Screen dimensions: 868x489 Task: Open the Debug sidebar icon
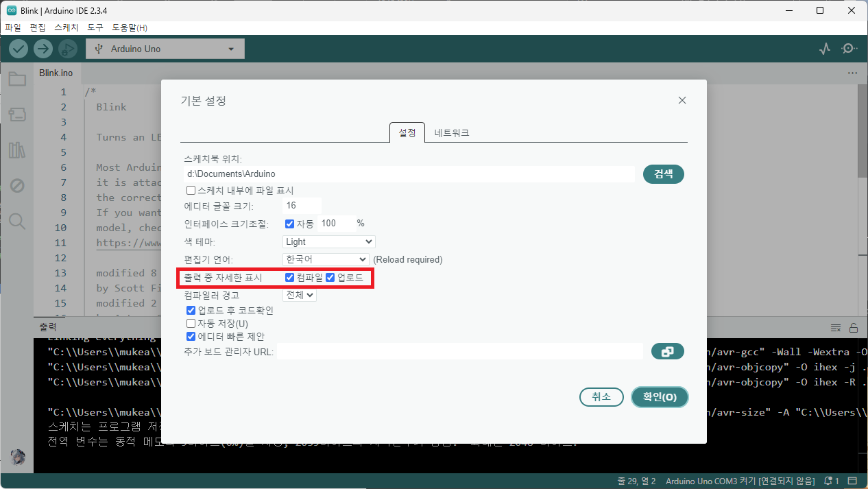[17, 186]
